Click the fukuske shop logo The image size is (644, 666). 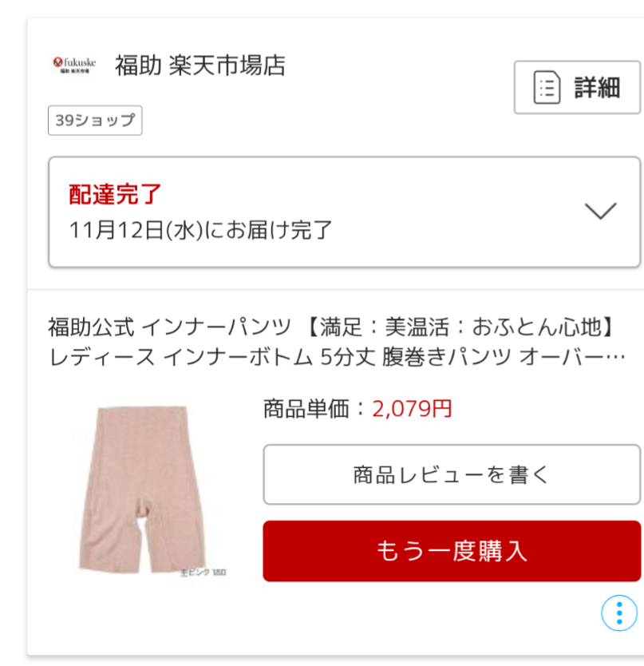75,65
